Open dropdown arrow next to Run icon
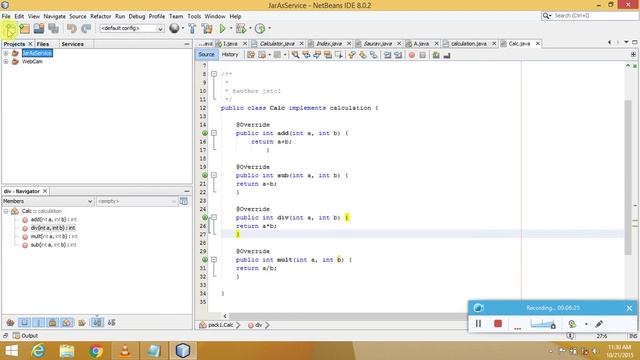Image resolution: width=640 pixels, height=360 pixels. pyautogui.click(x=231, y=28)
